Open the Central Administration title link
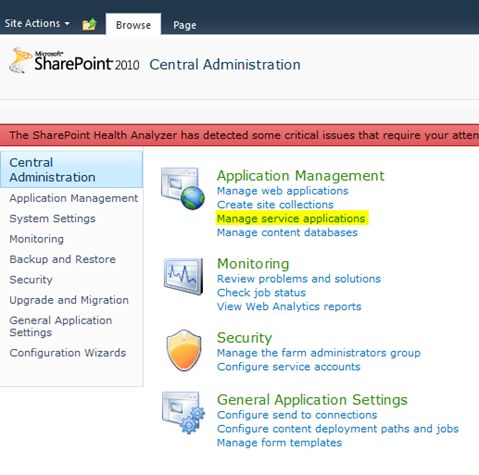Viewport: 479px width, 475px height. 225,65
